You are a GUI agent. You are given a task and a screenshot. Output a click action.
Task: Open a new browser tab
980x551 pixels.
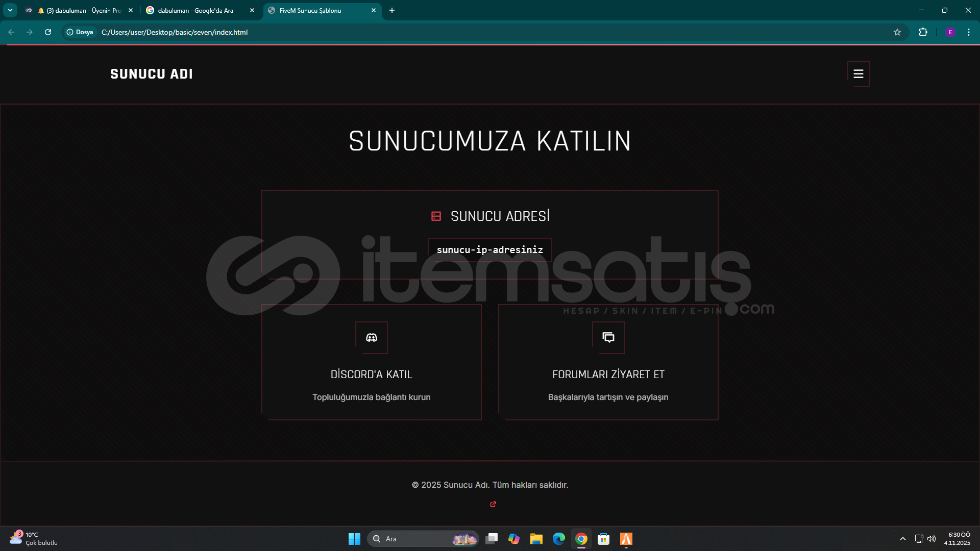point(392,10)
